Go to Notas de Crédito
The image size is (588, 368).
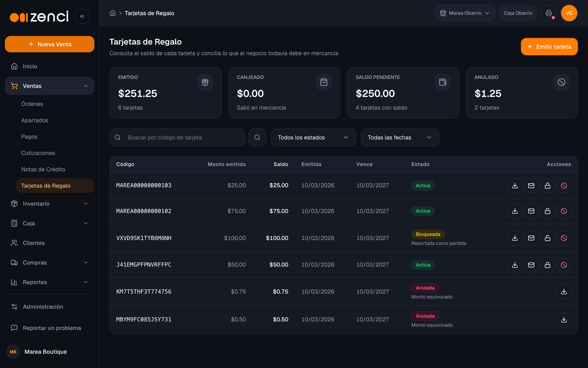pyautogui.click(x=55, y=169)
